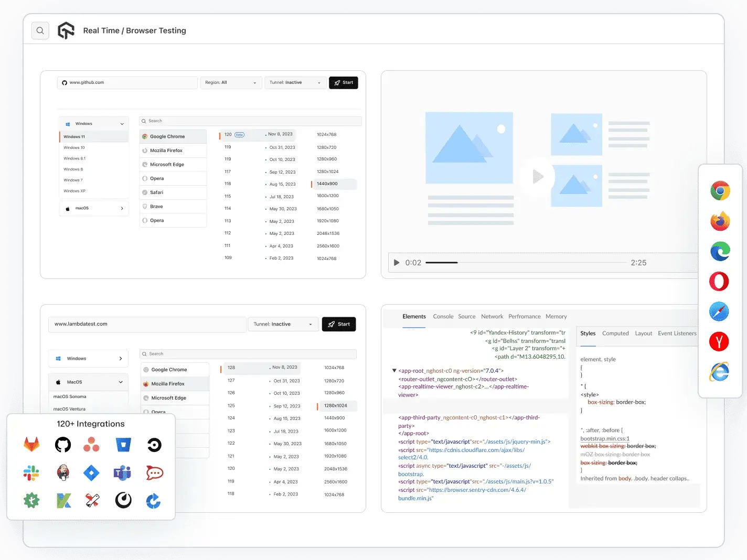Select Safari in the browser sidebar

pos(720,311)
